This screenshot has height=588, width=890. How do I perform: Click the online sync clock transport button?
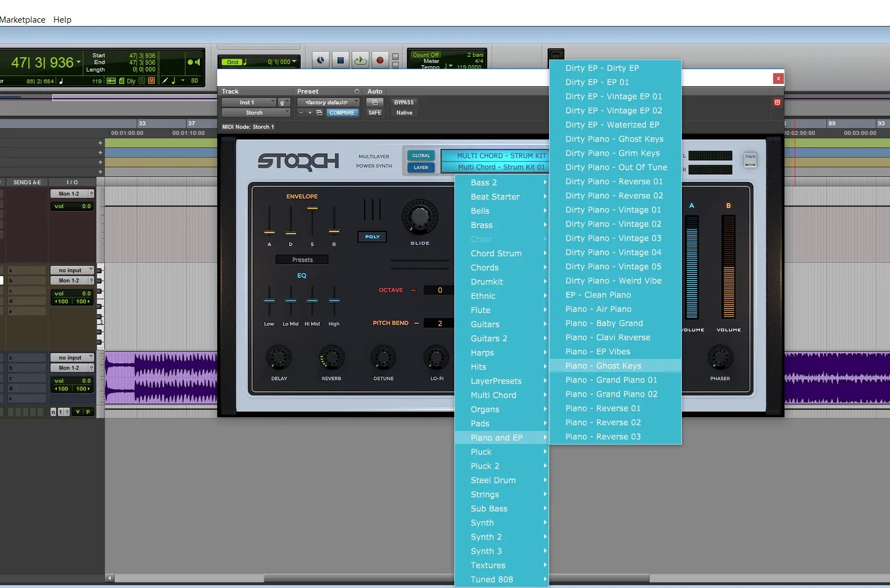tap(320, 60)
